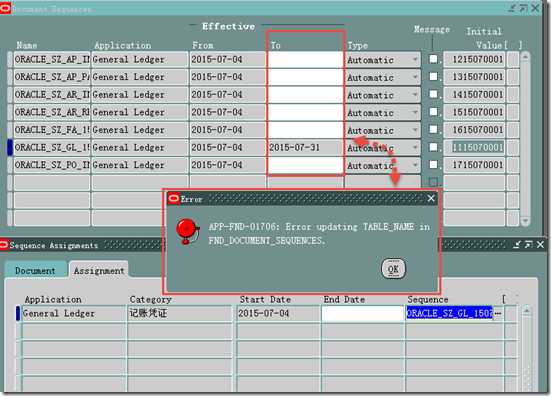Click descriptive flexfield bracket for ORACLE_SZ_GL row
Image resolution: width=551 pixels, height=396 pixels.
click(513, 147)
